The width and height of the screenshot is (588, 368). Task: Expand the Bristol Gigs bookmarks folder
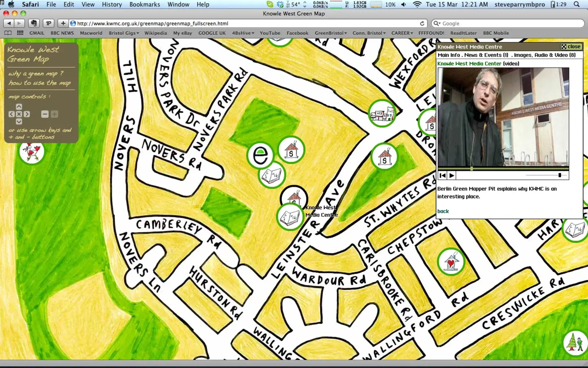click(x=123, y=33)
